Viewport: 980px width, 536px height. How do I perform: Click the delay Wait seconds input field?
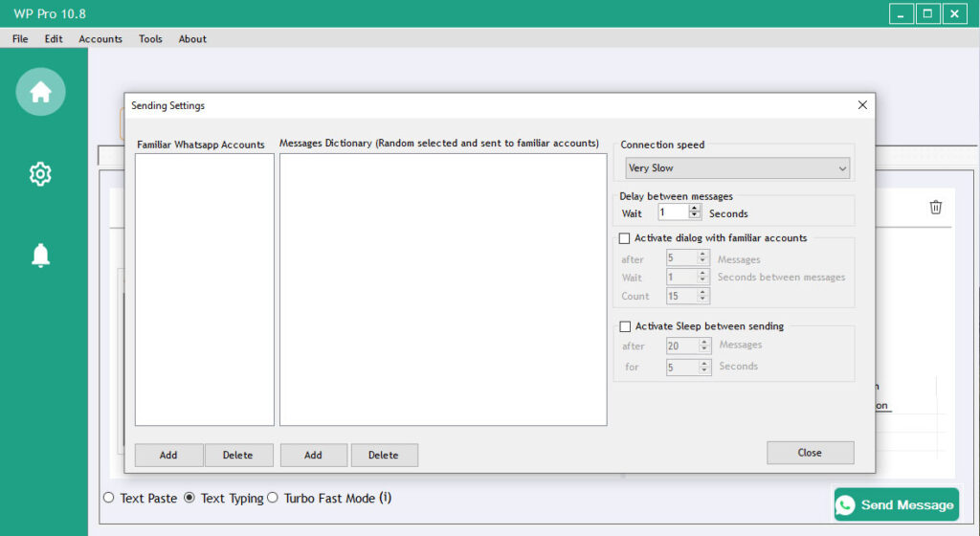[x=673, y=212]
